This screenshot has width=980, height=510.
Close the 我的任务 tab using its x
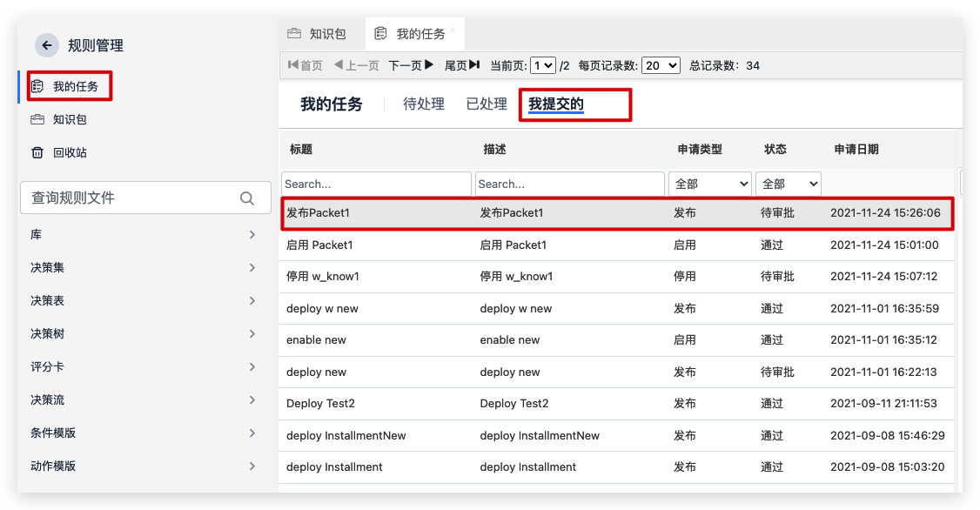(x=453, y=30)
